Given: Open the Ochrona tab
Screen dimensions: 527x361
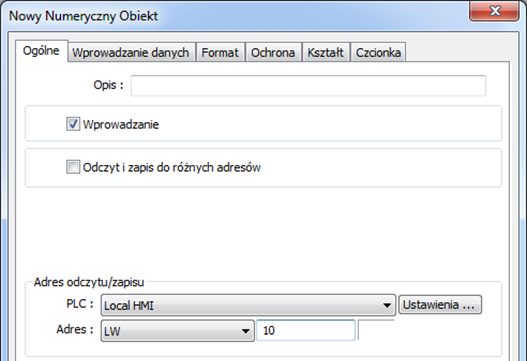Looking at the screenshot, I should (x=273, y=52).
